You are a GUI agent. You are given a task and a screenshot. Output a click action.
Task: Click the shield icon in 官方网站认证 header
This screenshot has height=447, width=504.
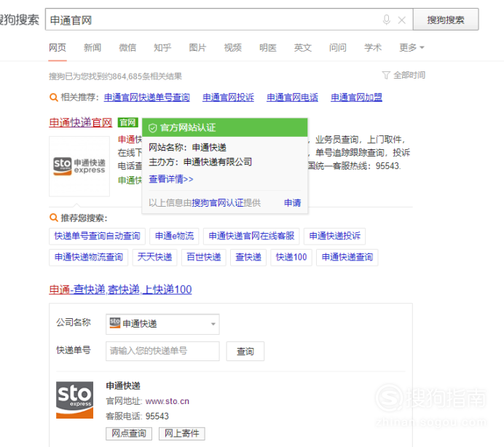tap(152, 128)
